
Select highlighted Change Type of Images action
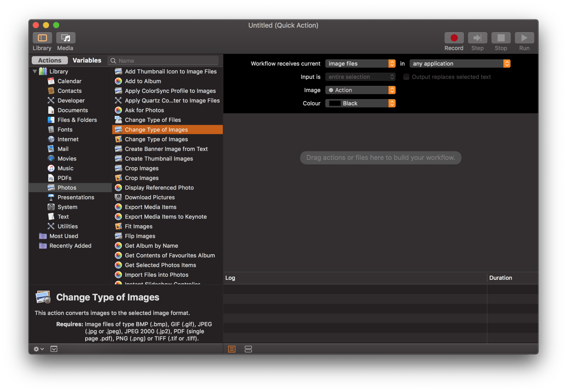(167, 130)
